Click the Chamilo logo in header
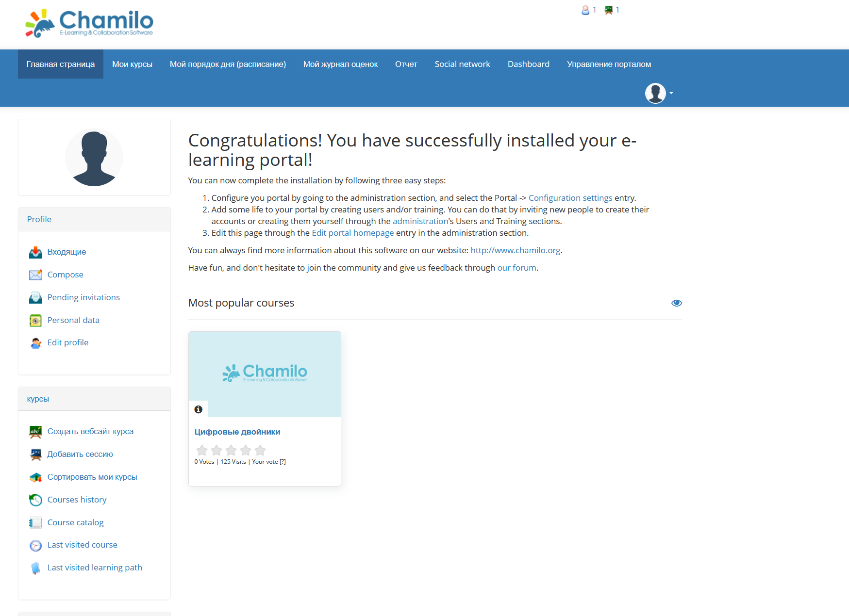 pos(89,23)
